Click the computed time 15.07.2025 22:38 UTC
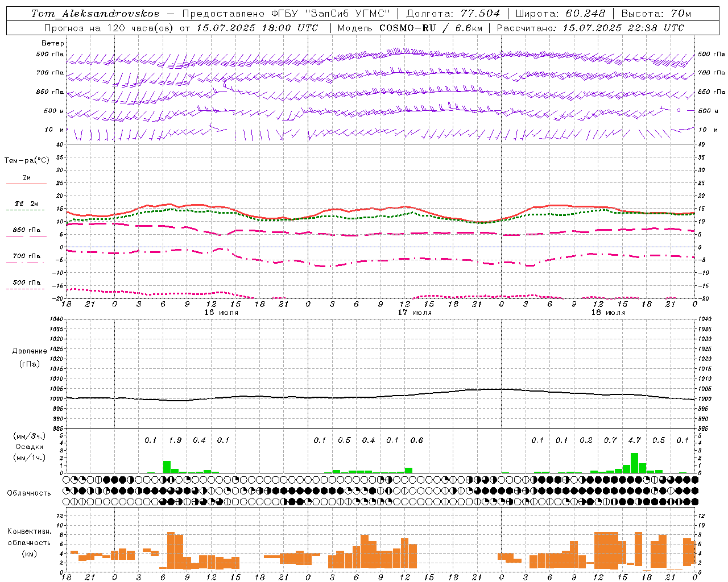The image size is (728, 582). coord(623,27)
